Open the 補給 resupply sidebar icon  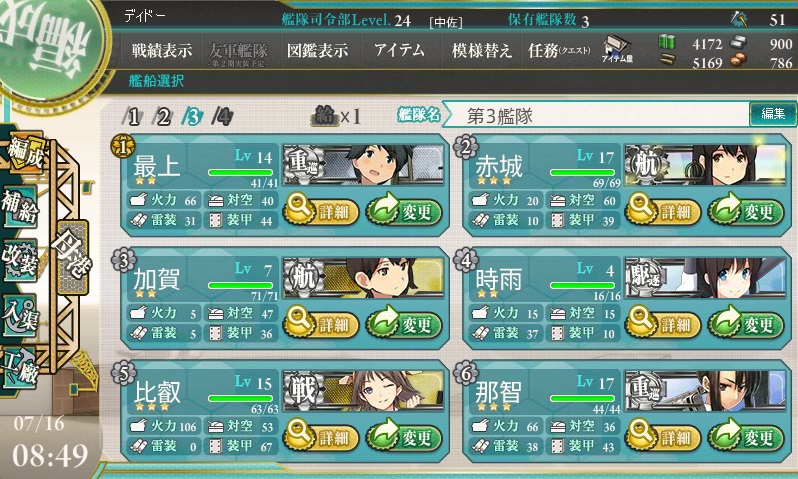[x=20, y=206]
